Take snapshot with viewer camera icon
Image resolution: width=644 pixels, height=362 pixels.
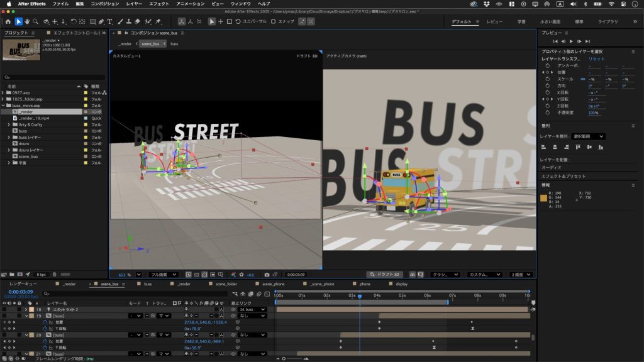click(x=267, y=275)
